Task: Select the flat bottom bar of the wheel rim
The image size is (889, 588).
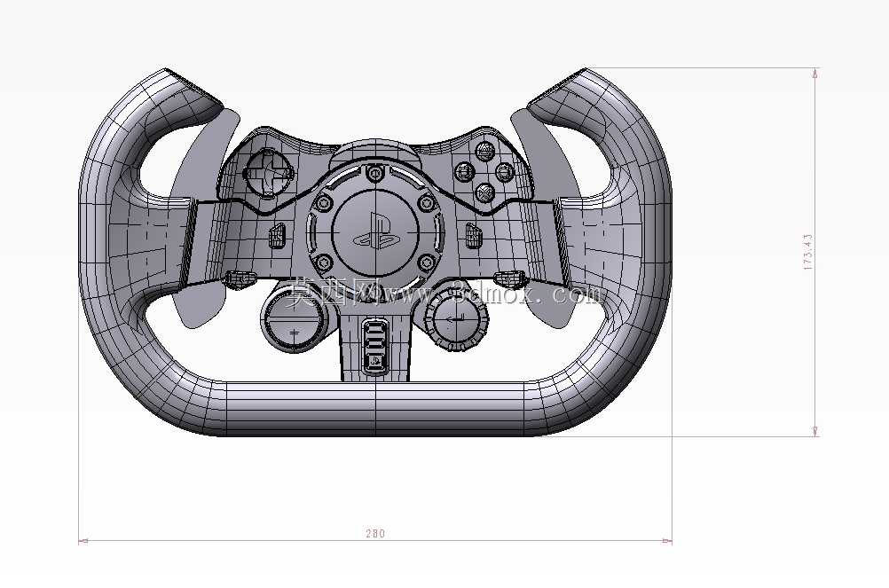Action: [375, 409]
